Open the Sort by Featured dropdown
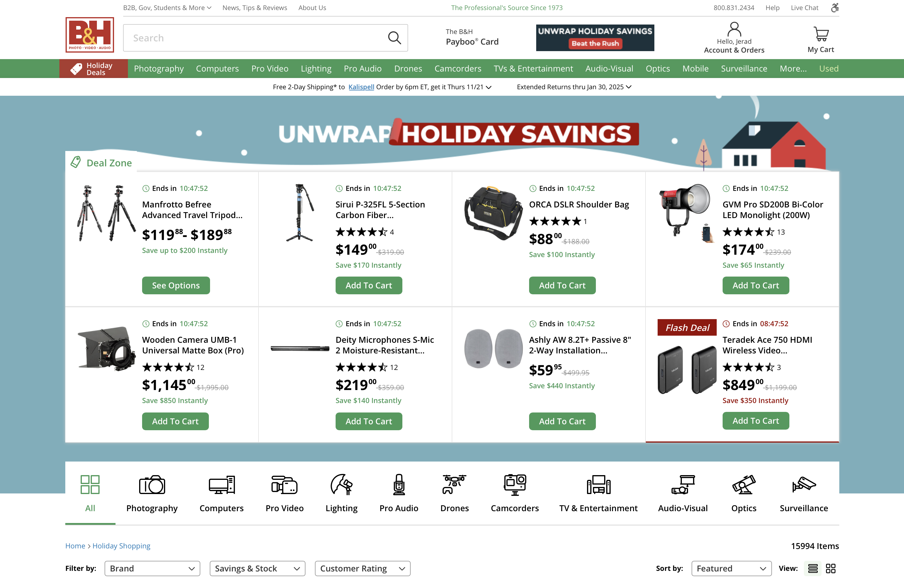Screen dimensions: 904x588 731,568
